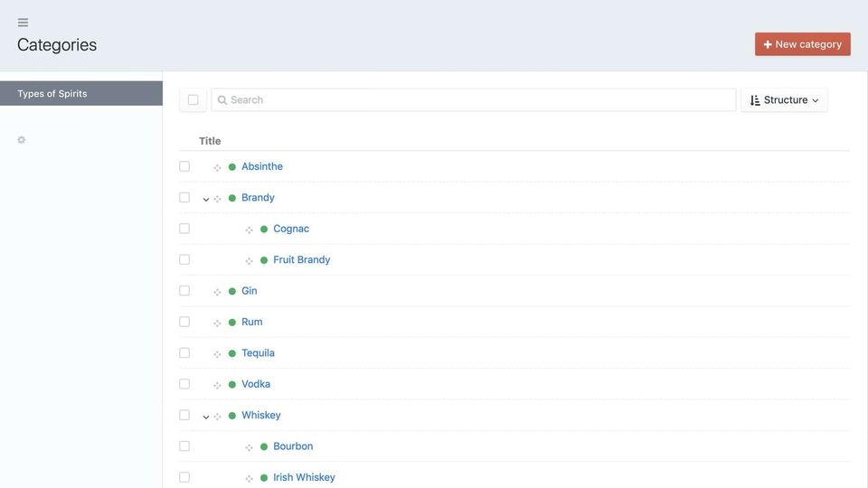Grab the move handle for Rum

point(217,323)
